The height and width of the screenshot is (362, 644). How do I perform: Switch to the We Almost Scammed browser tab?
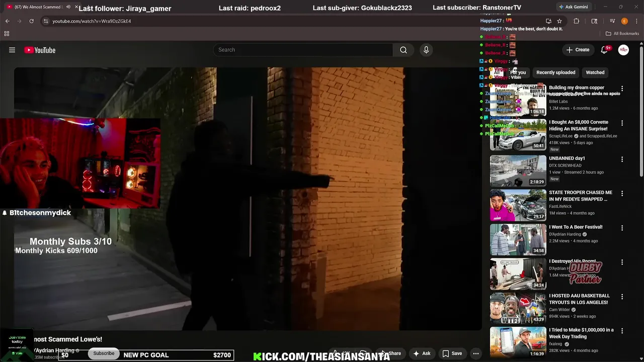tap(40, 7)
